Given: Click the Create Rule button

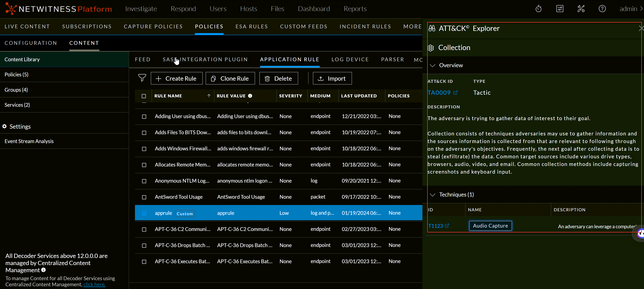Looking at the screenshot, I should (177, 78).
